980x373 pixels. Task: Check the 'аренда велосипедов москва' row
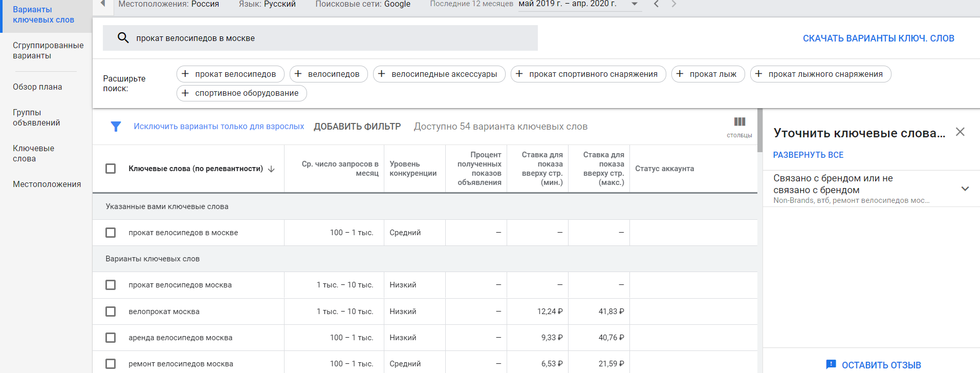coord(111,338)
